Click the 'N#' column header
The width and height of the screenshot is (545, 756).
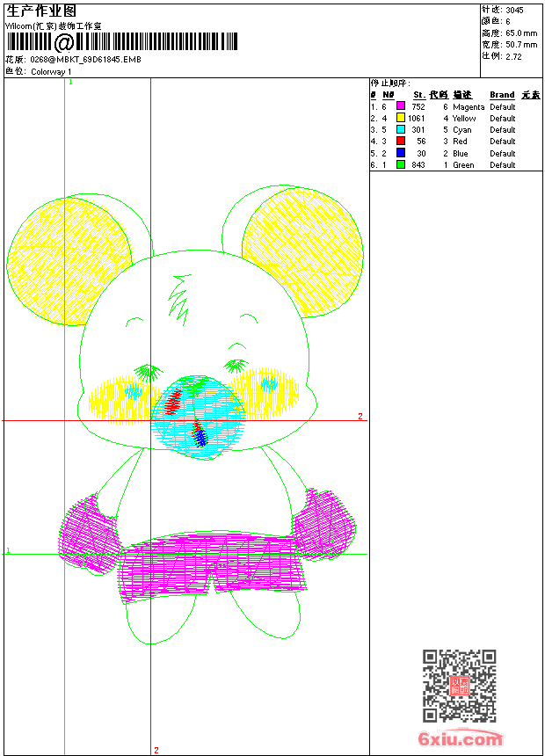point(389,95)
